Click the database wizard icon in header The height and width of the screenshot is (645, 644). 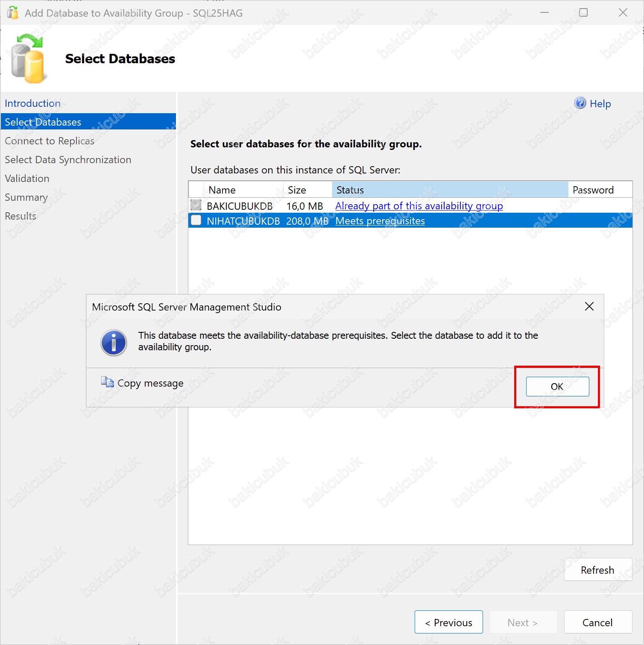point(28,59)
